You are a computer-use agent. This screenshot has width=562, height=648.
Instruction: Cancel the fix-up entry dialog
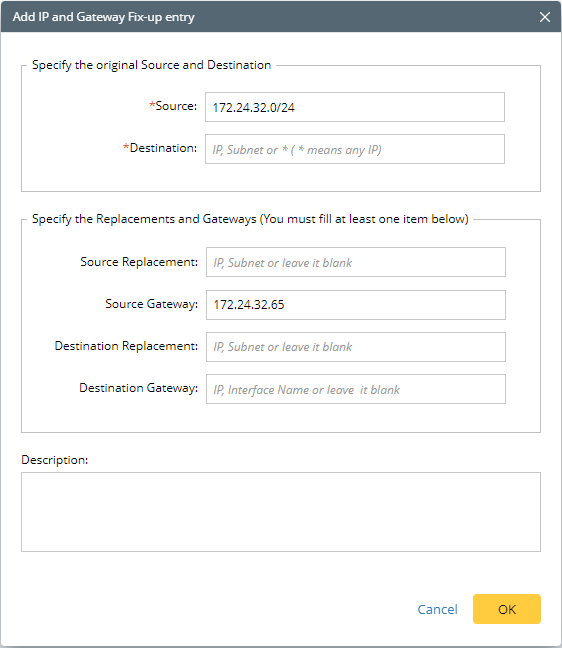click(x=437, y=610)
